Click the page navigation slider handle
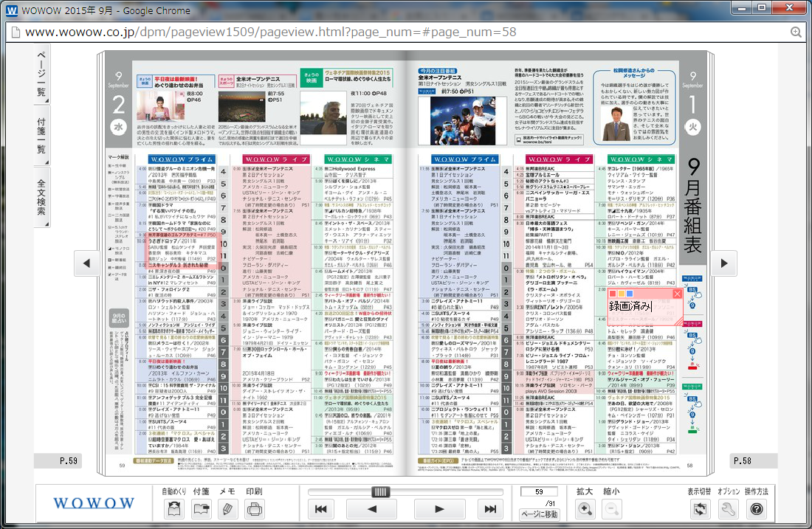Viewport: 812px width, 529px height. pyautogui.click(x=380, y=491)
